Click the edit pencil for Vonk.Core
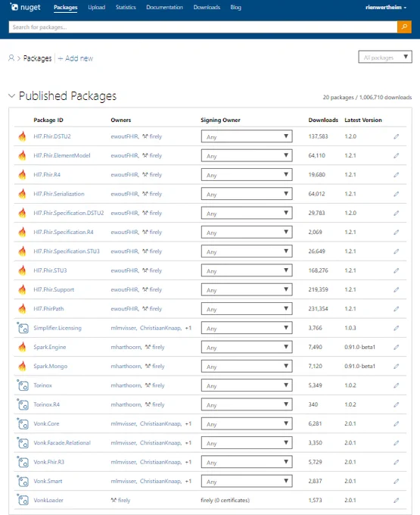The height and width of the screenshot is (515, 420). (x=397, y=423)
